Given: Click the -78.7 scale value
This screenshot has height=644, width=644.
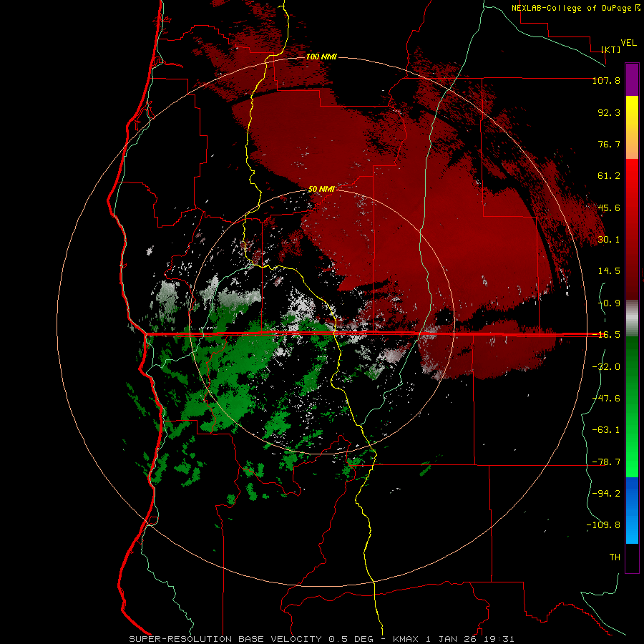Looking at the screenshot, I should click(x=606, y=462).
